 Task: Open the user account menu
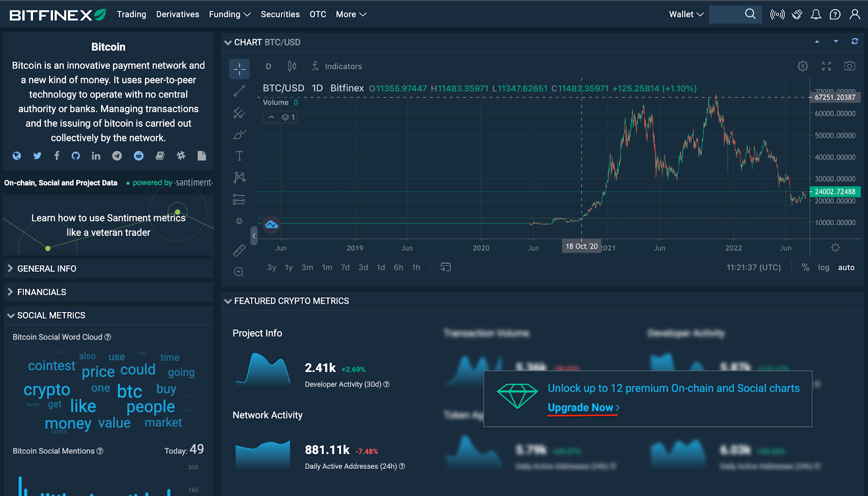tap(855, 14)
